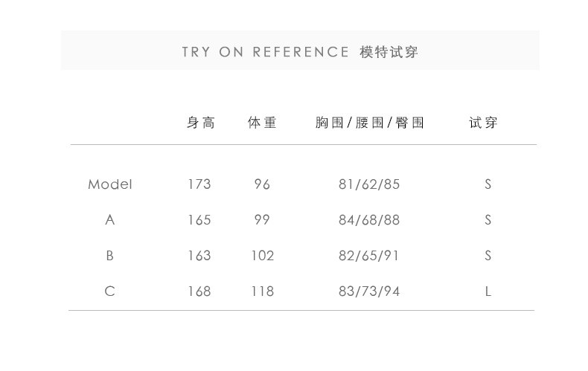Click the size L in row C
The height and width of the screenshot is (371, 588).
click(488, 291)
